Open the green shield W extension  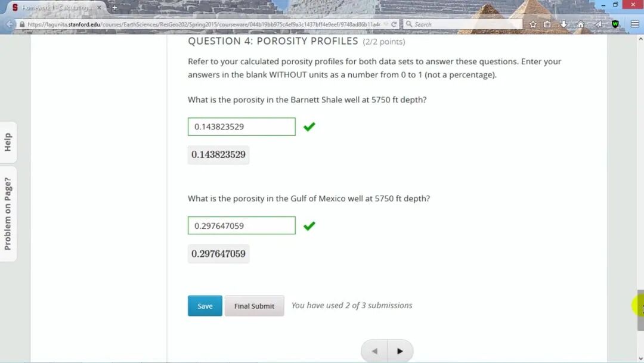pos(615,24)
